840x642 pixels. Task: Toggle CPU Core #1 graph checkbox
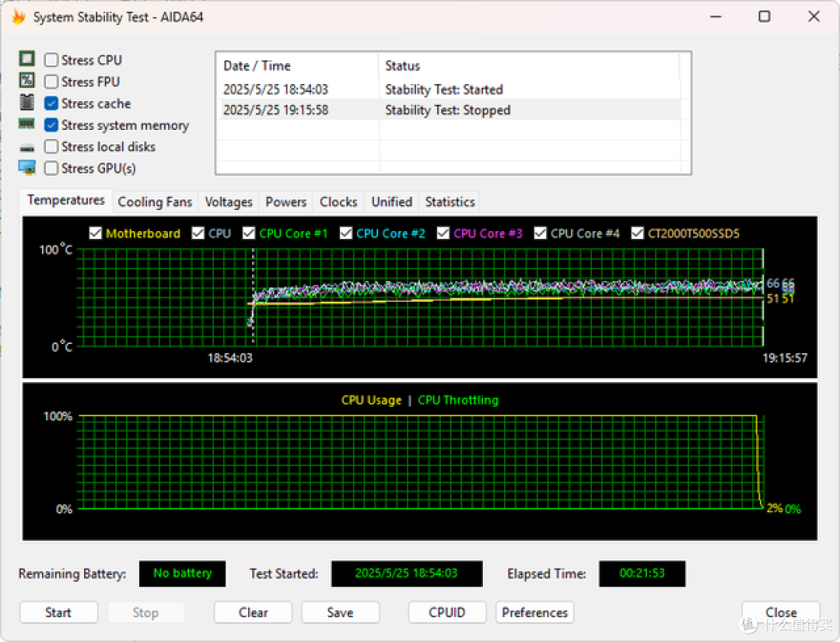249,233
